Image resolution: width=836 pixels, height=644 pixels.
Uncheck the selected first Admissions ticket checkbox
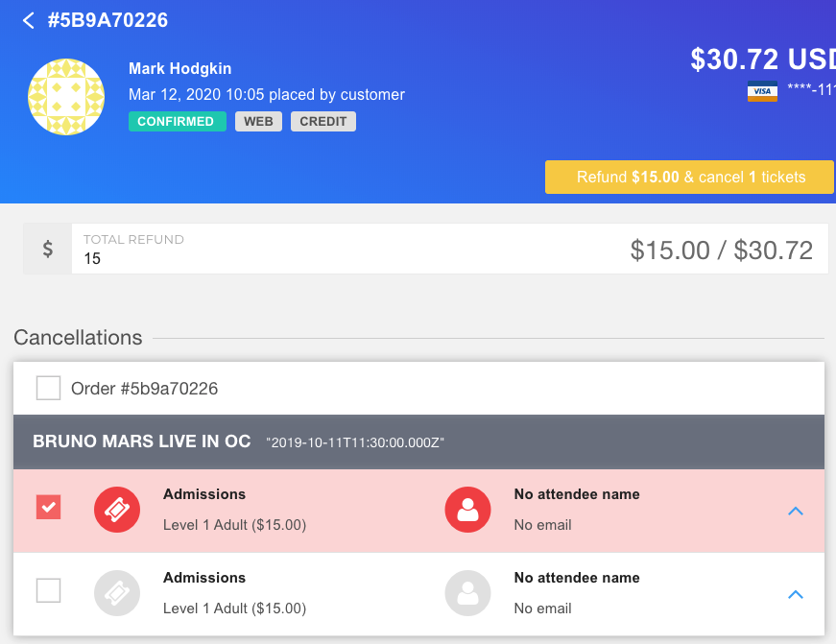pyautogui.click(x=49, y=507)
